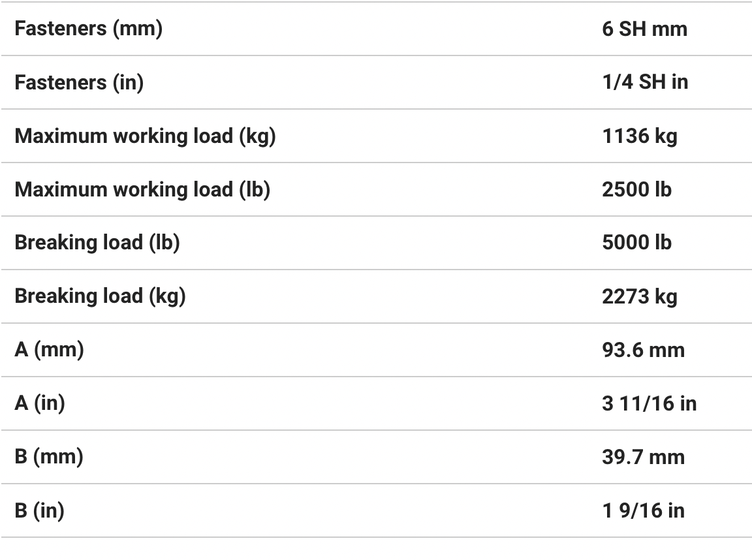The height and width of the screenshot is (560, 752).
Task: Click the "Breaking load (kg)" label
Action: (100, 296)
